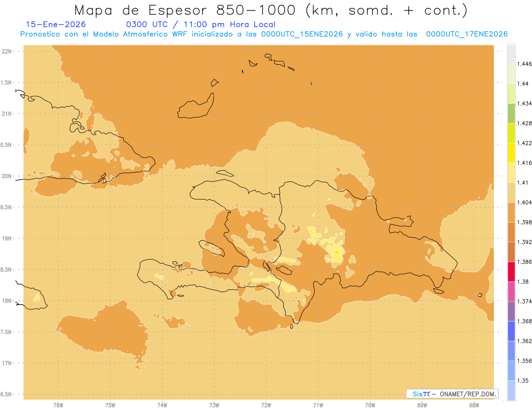The image size is (532, 411).
Task: Click the '68W' longitude label
Action: pos(474,405)
